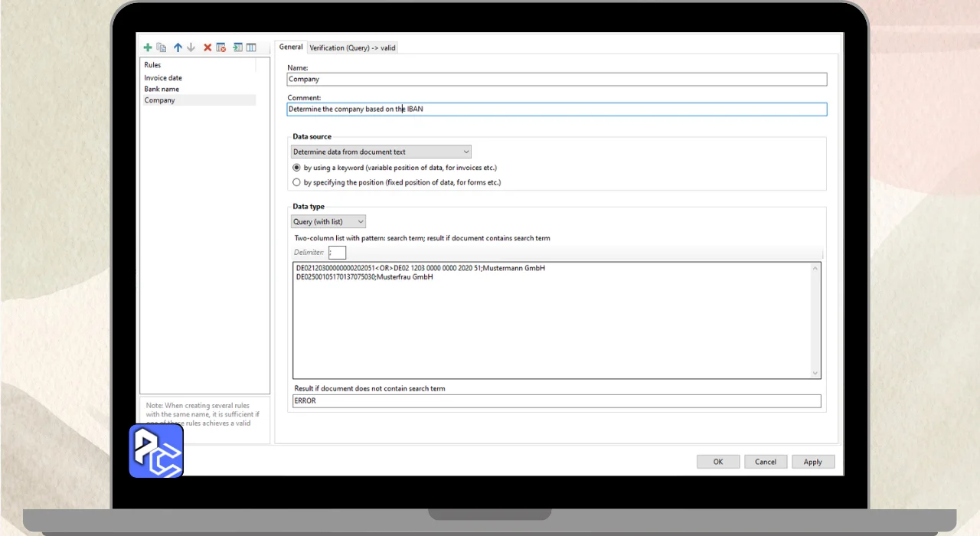Image resolution: width=980 pixels, height=536 pixels.
Task: Select 'by using a keyword' radio option
Action: (x=296, y=168)
